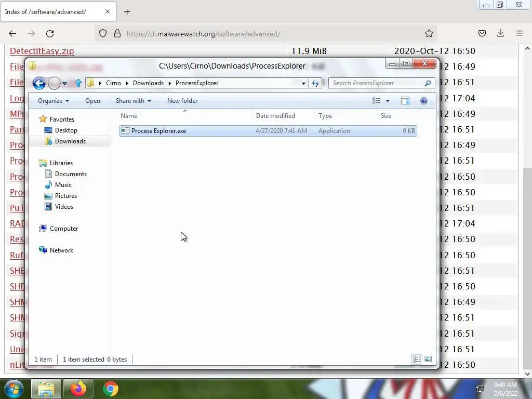Select Process Explorer.exe file
This screenshot has width=532, height=399.
(x=268, y=131)
